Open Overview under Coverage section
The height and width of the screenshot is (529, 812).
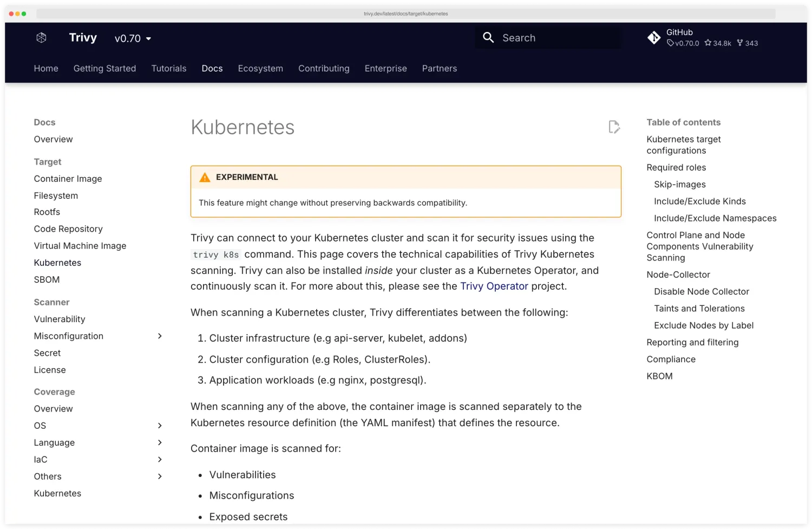53,409
